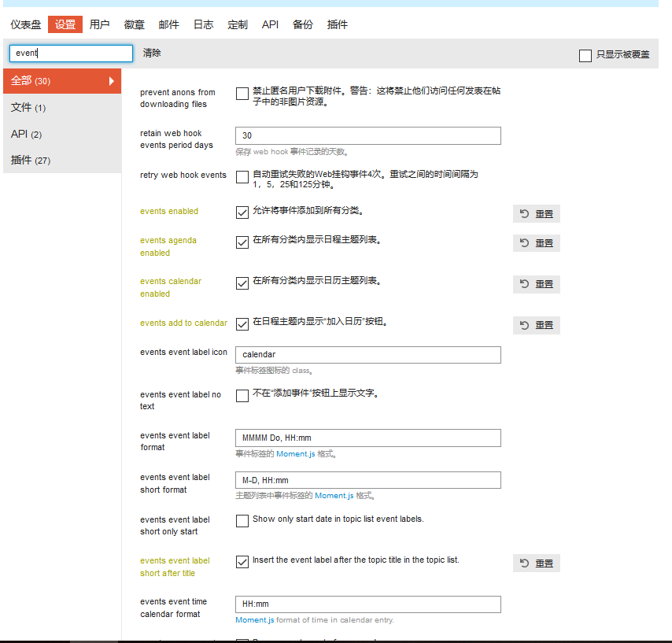Image resolution: width=672 pixels, height=643 pixels.
Task: Enable prevent anons from downloading files
Action: pyautogui.click(x=242, y=94)
